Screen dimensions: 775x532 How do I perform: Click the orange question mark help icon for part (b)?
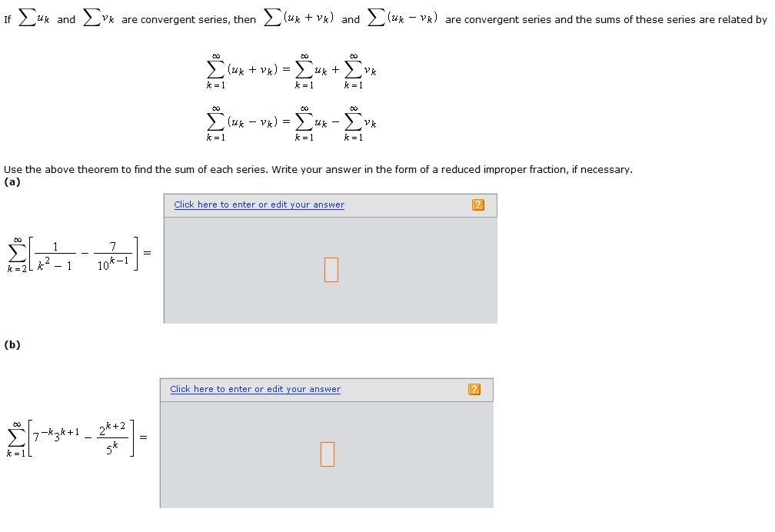(474, 389)
